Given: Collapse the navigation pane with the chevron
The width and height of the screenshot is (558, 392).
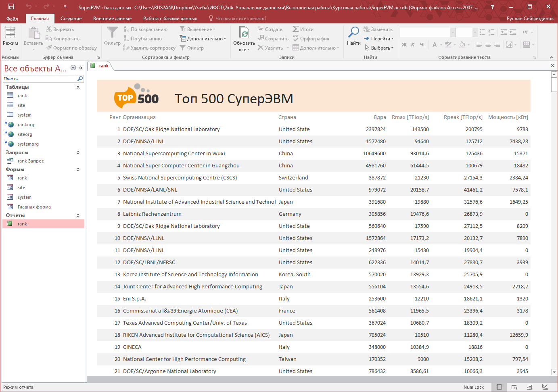Looking at the screenshot, I should click(x=81, y=68).
